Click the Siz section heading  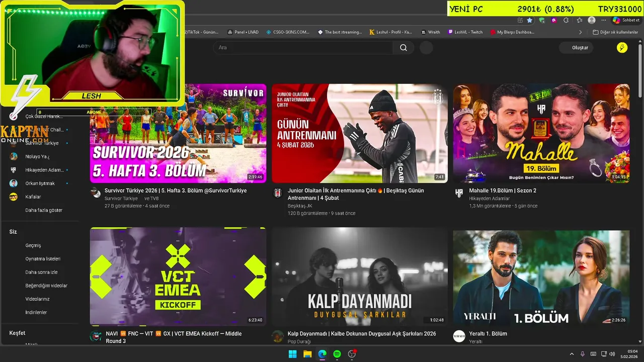(x=13, y=232)
